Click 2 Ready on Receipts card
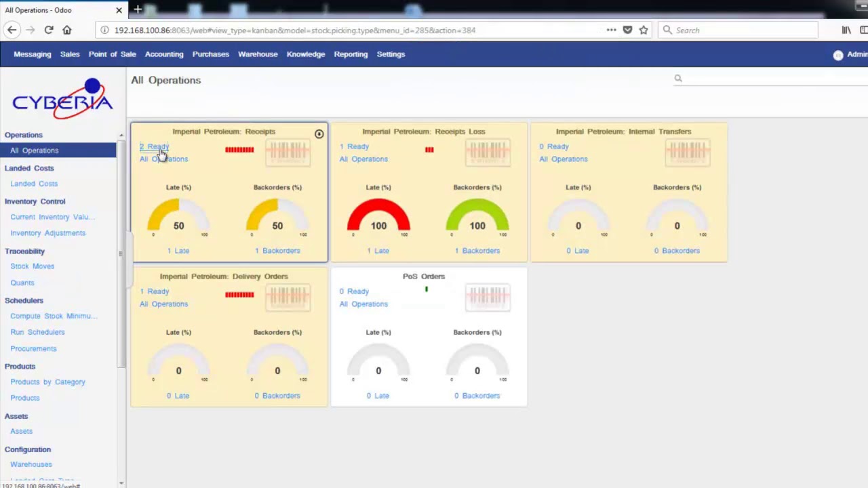Image resolution: width=868 pixels, height=488 pixels. pos(154,146)
